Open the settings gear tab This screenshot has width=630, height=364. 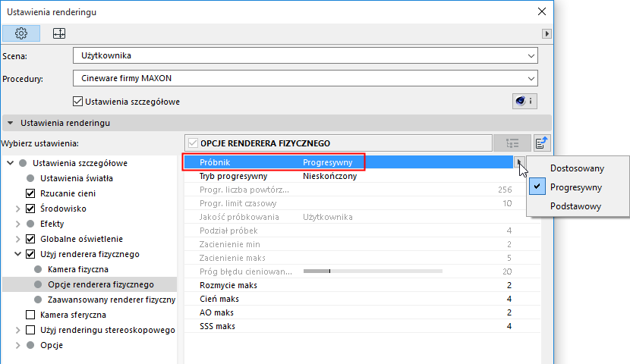[x=21, y=33]
